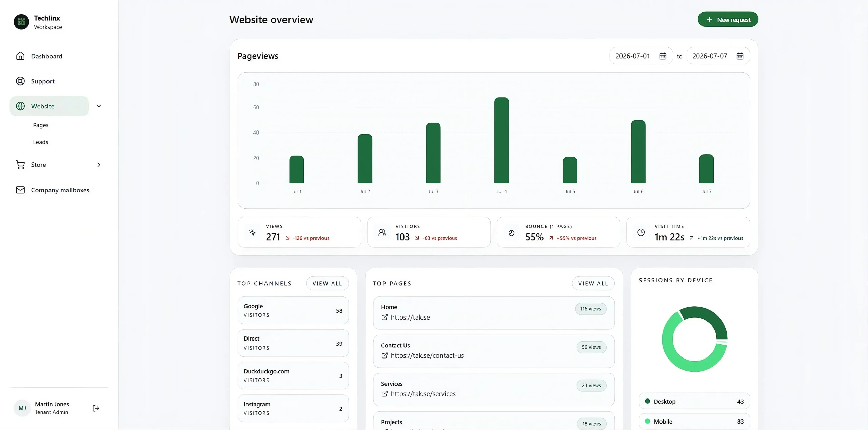This screenshot has width=868, height=430.
Task: Click the logout icon beside Martin Jones
Action: pyautogui.click(x=96, y=408)
